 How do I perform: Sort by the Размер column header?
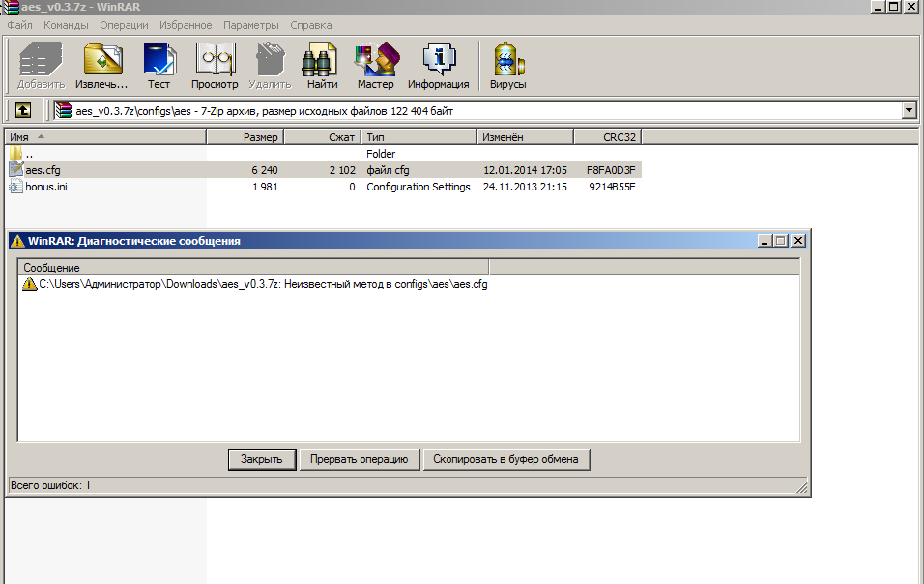(245, 136)
